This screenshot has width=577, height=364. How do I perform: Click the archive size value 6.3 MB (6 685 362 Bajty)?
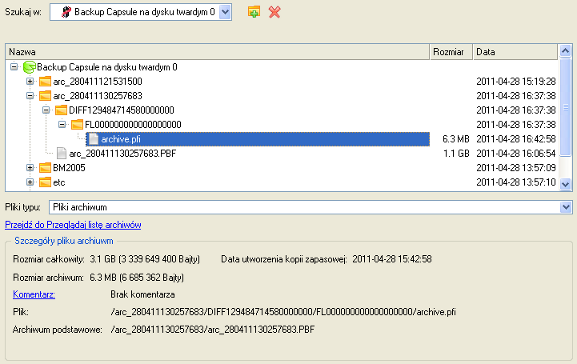137,277
